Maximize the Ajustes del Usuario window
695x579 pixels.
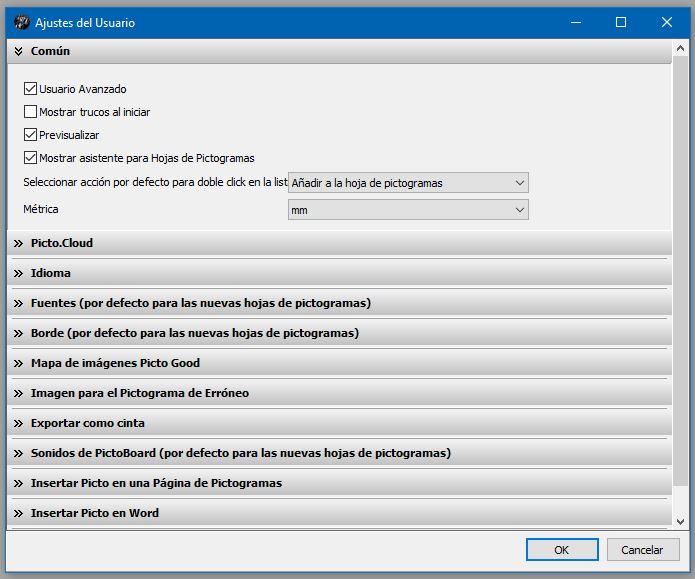pyautogui.click(x=621, y=22)
